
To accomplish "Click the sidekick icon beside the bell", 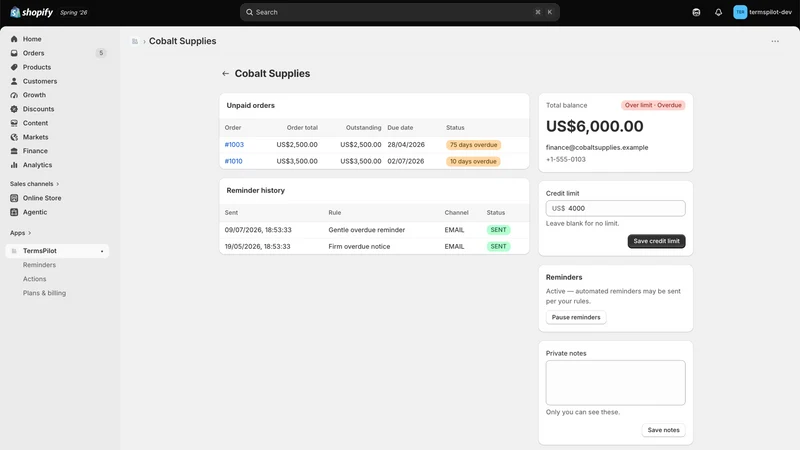I will click(x=696, y=12).
